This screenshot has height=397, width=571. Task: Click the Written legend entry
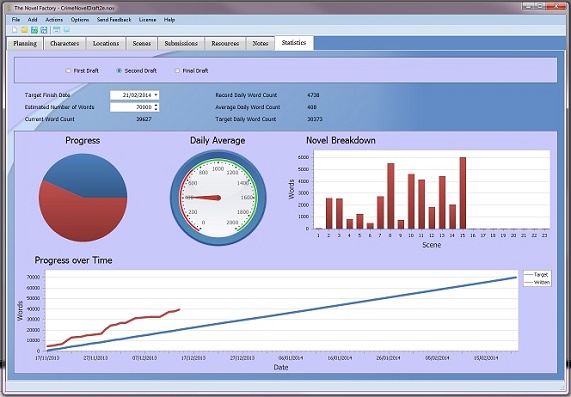537,282
